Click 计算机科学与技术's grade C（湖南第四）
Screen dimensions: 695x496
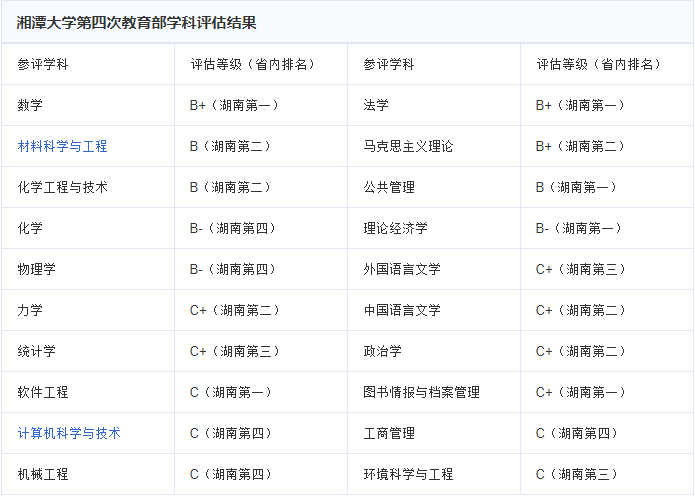pyautogui.click(x=230, y=433)
